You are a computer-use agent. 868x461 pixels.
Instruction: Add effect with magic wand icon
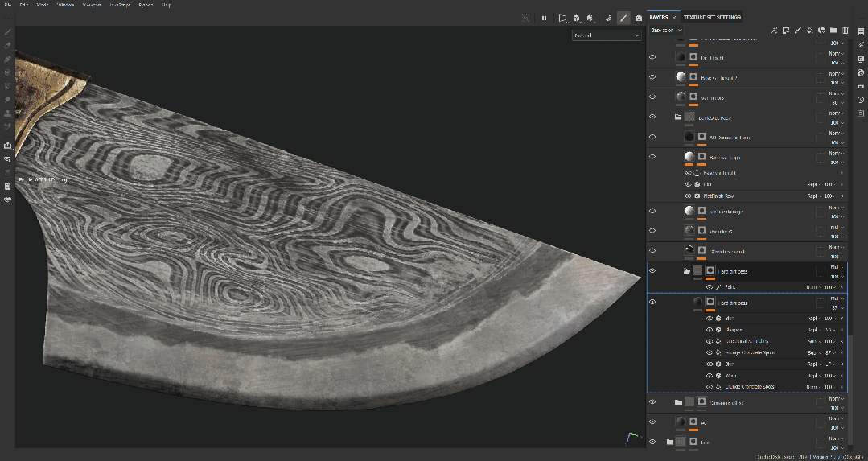click(x=773, y=31)
